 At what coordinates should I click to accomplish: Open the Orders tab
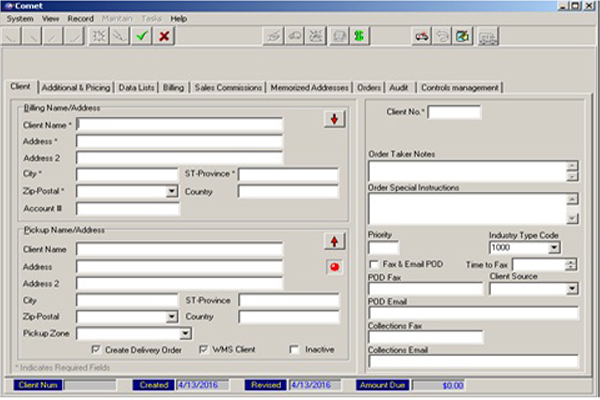[x=369, y=88]
